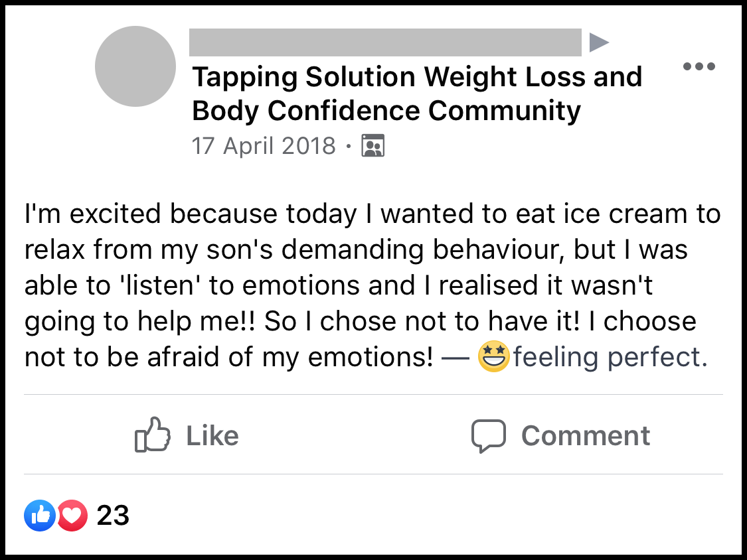Viewport: 747px width, 560px height.
Task: Click the 17 April 2018 timestamp
Action: 264,145
